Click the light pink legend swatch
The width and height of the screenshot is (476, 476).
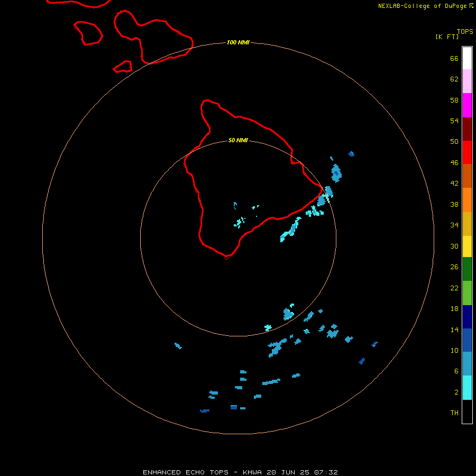(x=467, y=81)
